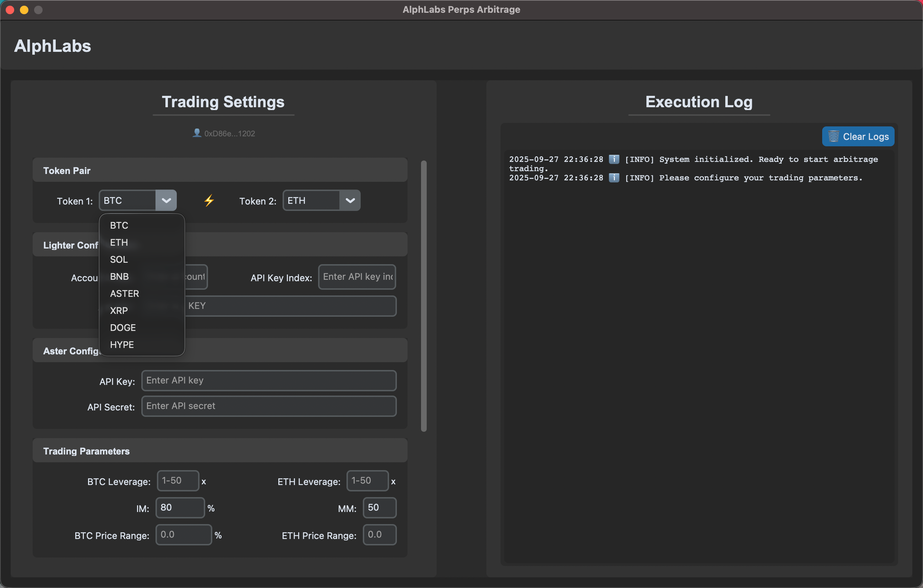This screenshot has height=588, width=923.
Task: Click the settings panel vertical scrollbar
Action: click(x=424, y=295)
